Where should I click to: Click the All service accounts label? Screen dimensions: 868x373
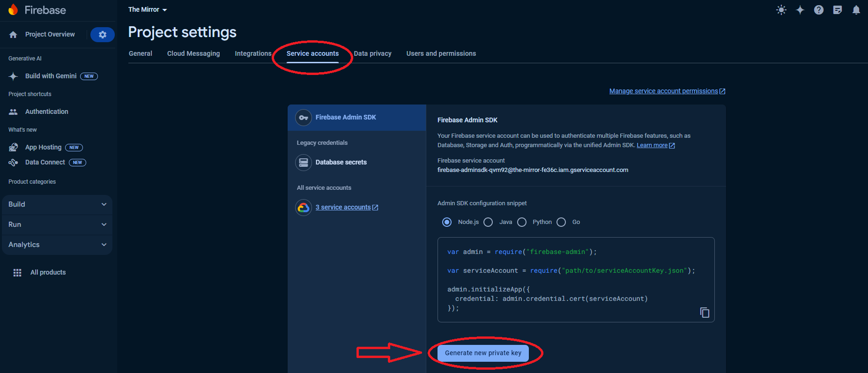324,188
